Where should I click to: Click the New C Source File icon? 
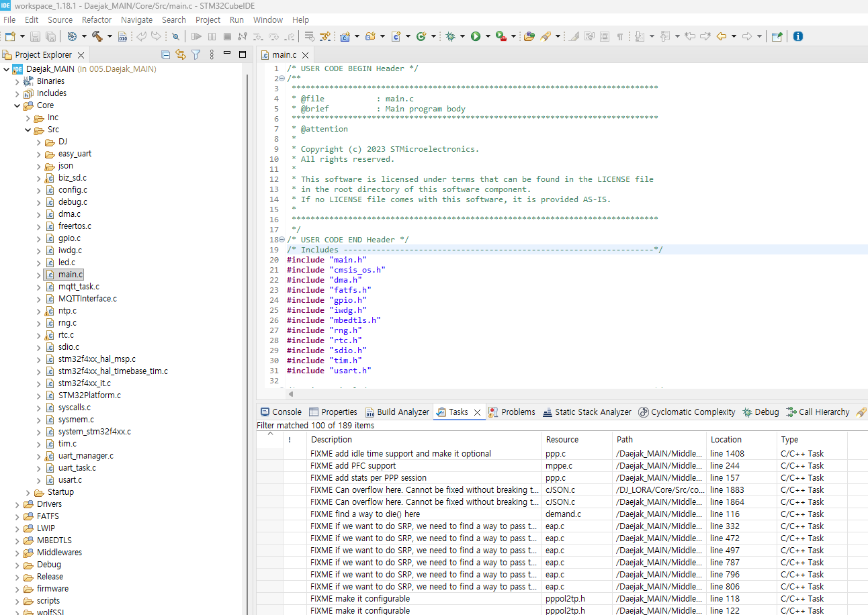point(396,36)
